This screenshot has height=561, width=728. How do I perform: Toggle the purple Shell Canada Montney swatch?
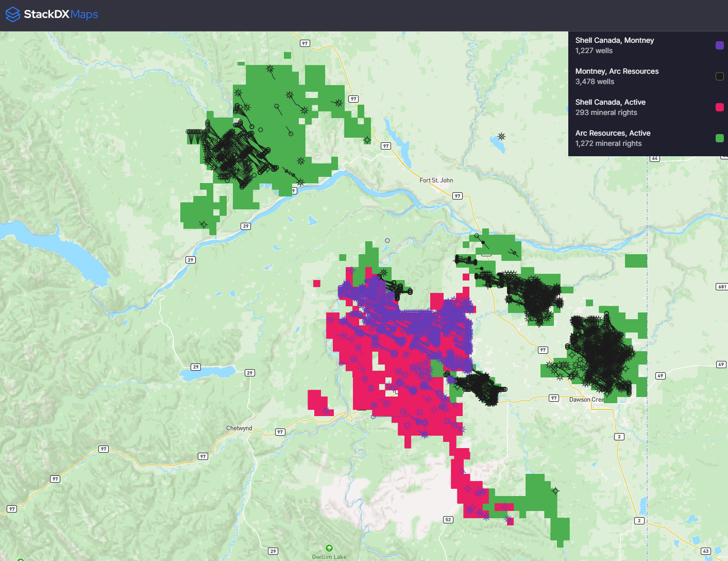(x=720, y=45)
